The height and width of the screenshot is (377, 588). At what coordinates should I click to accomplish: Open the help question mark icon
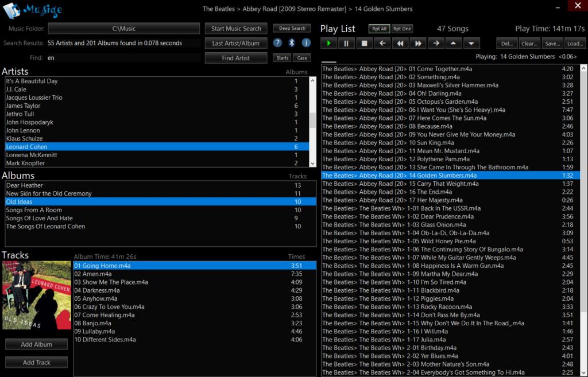277,43
